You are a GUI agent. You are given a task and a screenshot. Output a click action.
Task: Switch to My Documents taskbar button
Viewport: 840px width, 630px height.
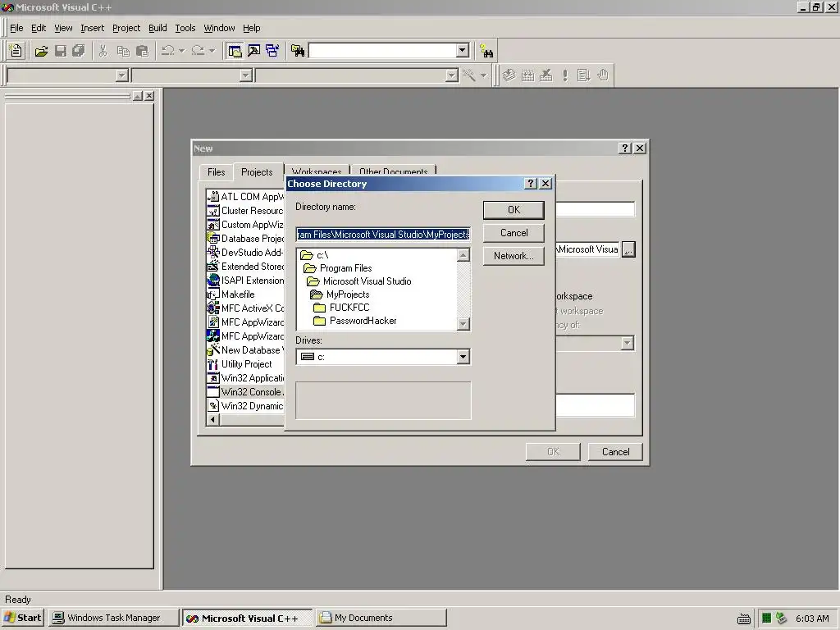pos(381,618)
